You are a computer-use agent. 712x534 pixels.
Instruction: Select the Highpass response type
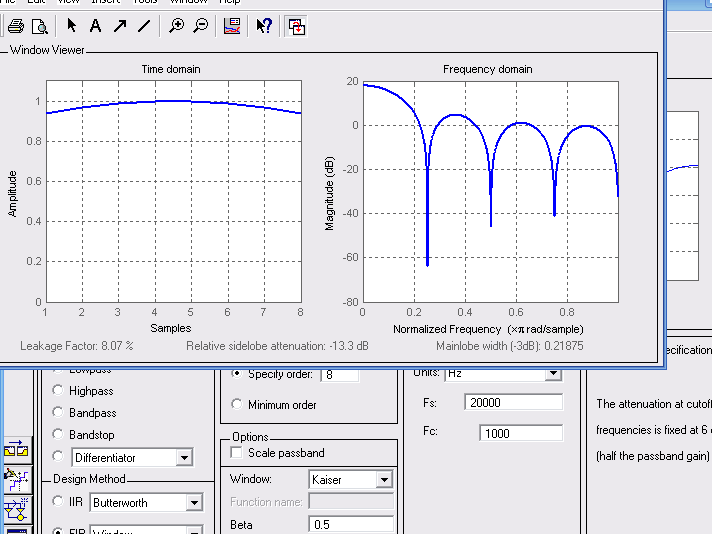pyautogui.click(x=58, y=391)
